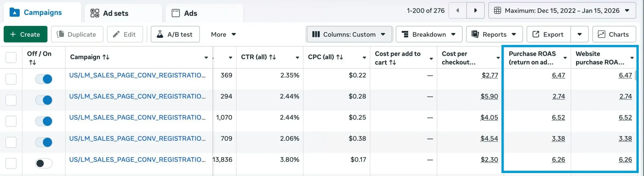
Task: Click the Off / On sort arrows
Action: point(32,62)
